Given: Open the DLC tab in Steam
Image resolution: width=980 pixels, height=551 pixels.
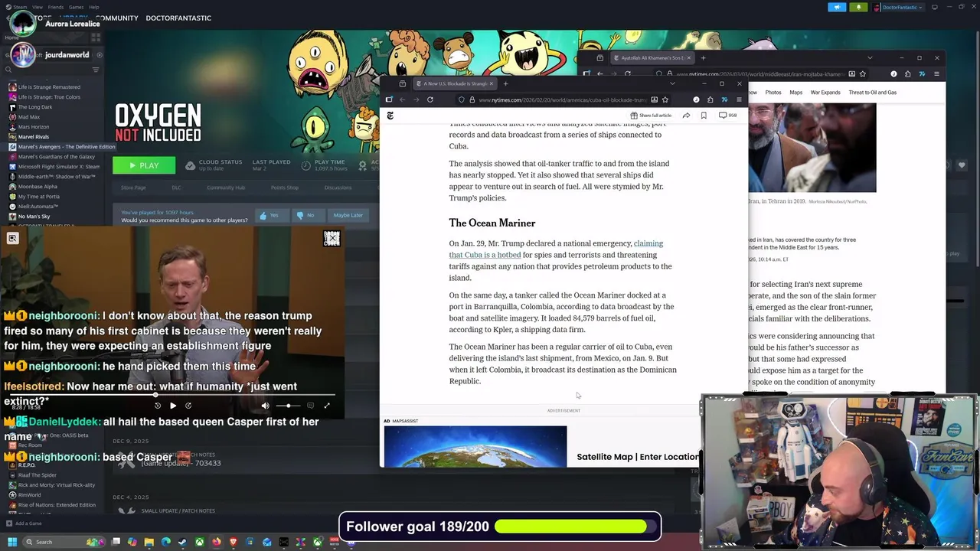Looking at the screenshot, I should tap(176, 187).
